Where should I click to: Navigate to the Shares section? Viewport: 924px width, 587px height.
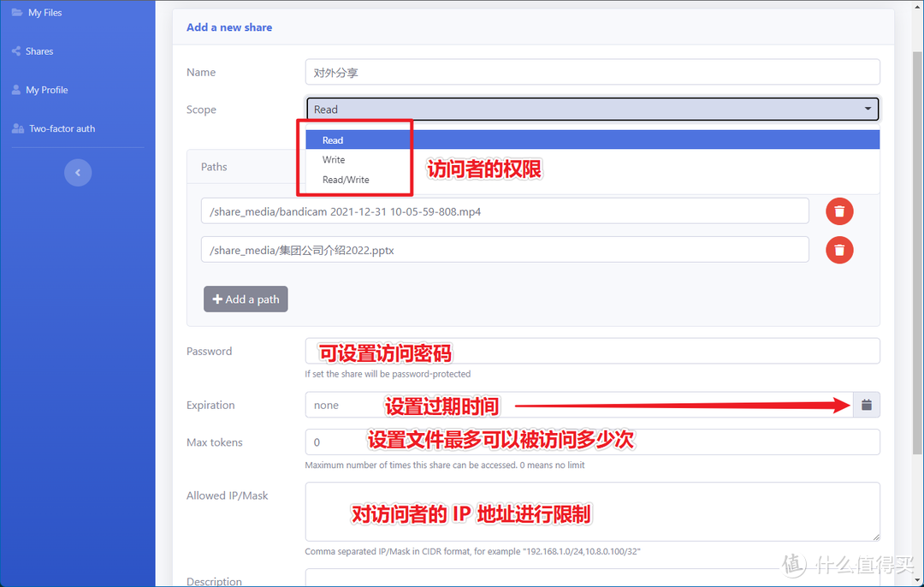[38, 50]
